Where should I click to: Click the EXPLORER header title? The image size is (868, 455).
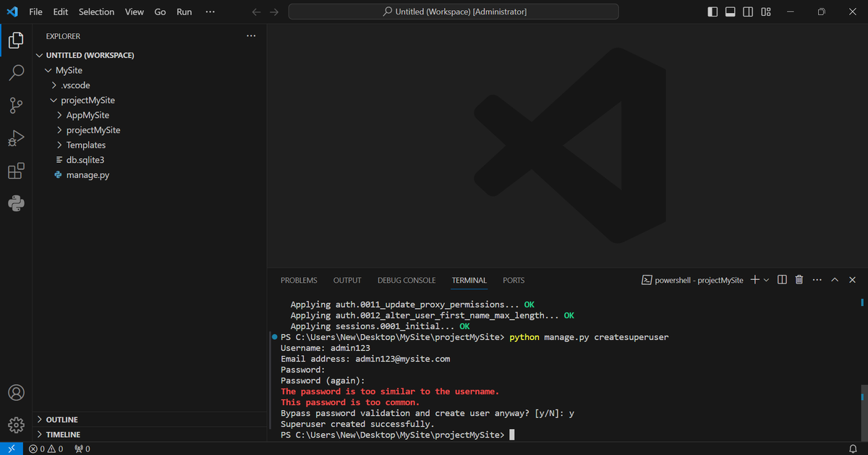pyautogui.click(x=63, y=36)
